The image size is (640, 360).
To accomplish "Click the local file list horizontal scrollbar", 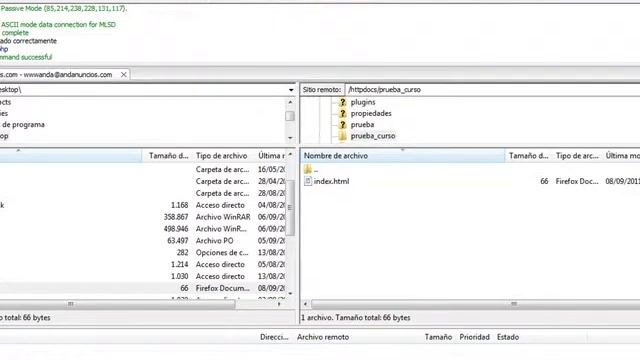I will [x=118, y=304].
